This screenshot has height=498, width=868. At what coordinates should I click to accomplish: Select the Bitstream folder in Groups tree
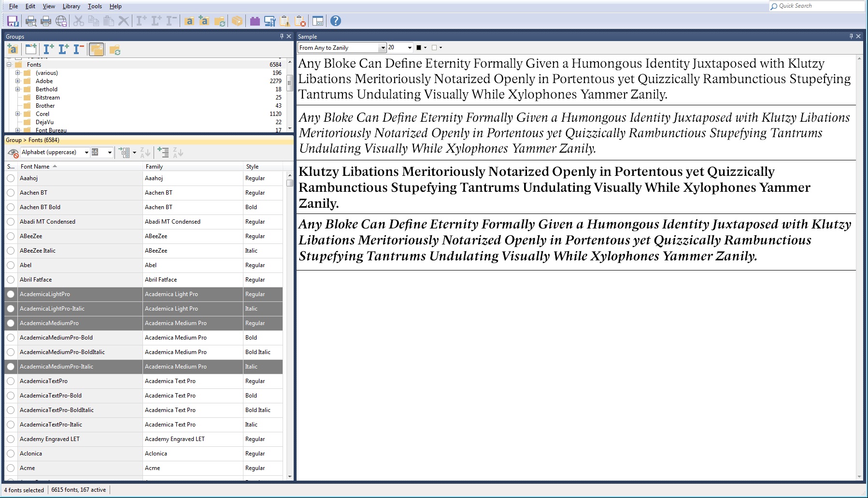tap(48, 98)
